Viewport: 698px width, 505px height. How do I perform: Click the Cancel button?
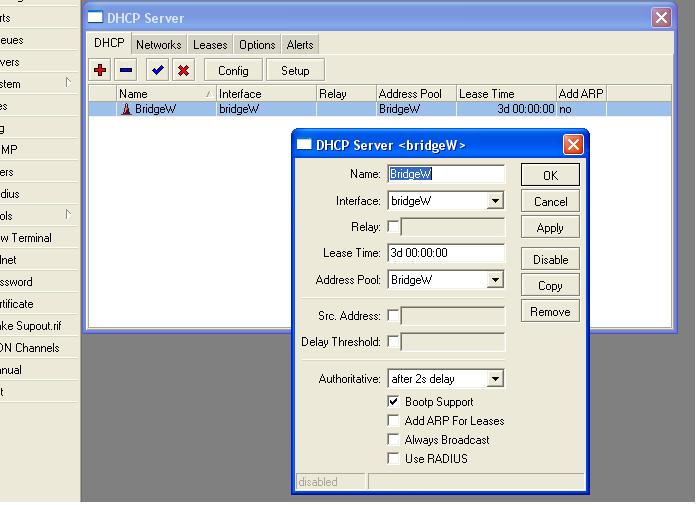tap(550, 201)
